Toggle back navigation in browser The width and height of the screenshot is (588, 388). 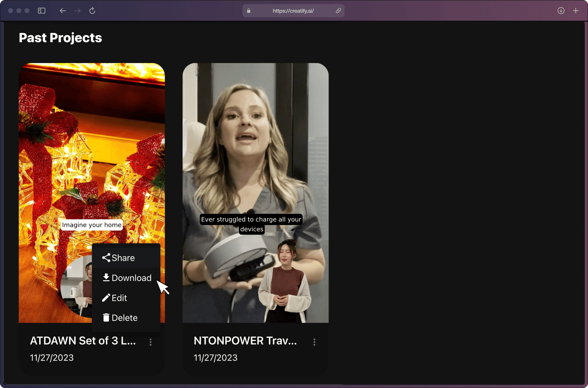click(x=62, y=11)
